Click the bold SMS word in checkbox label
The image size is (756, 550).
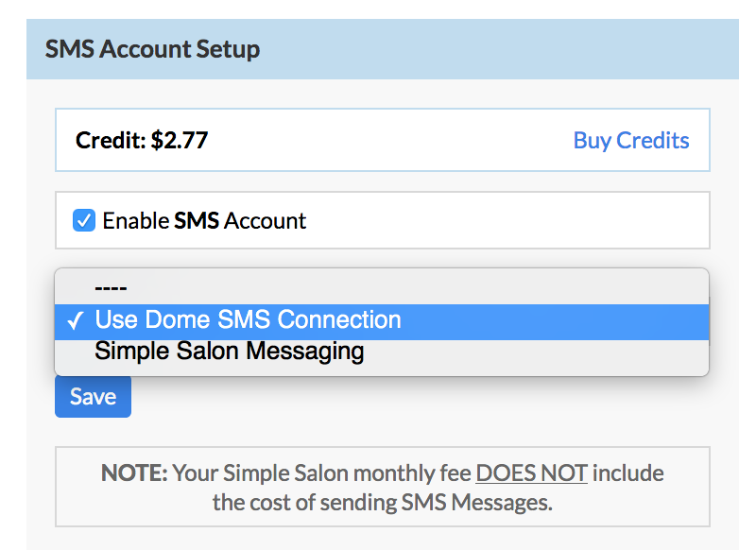point(197,221)
